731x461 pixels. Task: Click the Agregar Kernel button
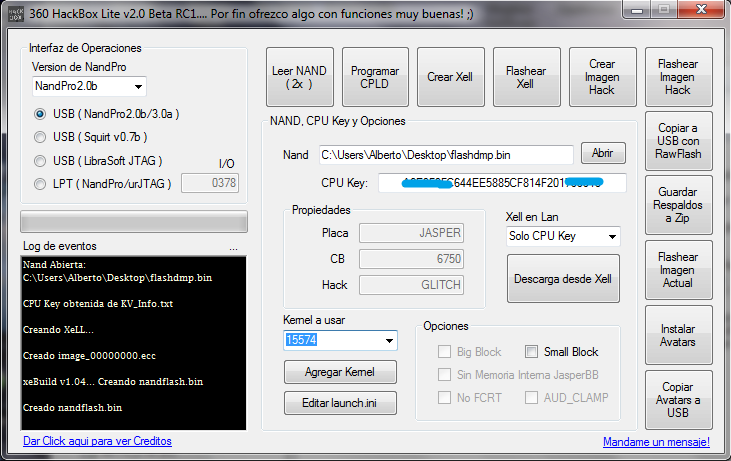coord(340,372)
